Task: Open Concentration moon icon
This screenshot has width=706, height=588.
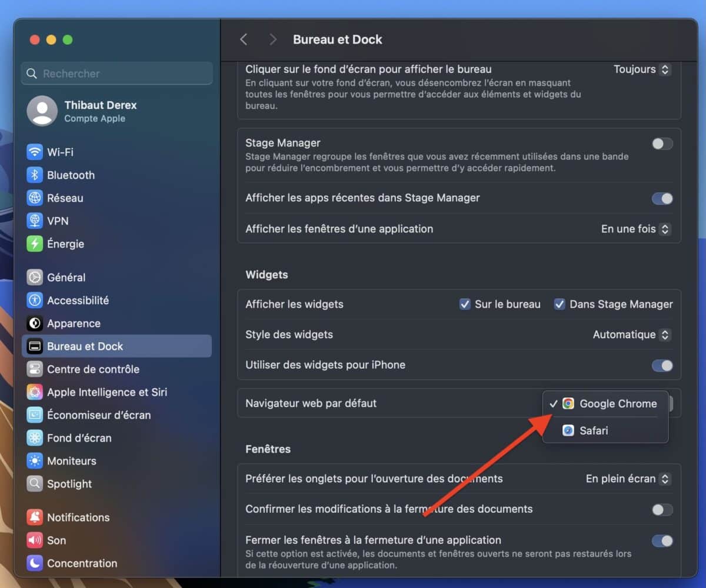Action: [35, 563]
